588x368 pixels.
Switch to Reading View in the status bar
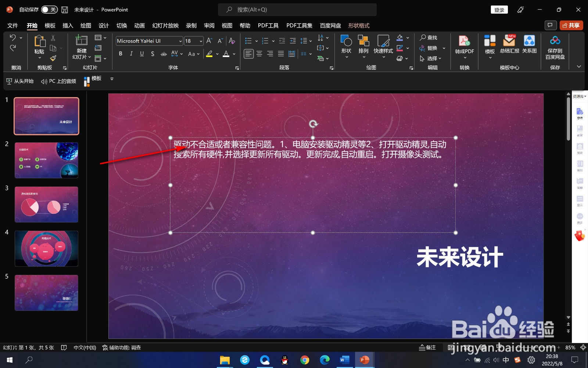point(483,347)
